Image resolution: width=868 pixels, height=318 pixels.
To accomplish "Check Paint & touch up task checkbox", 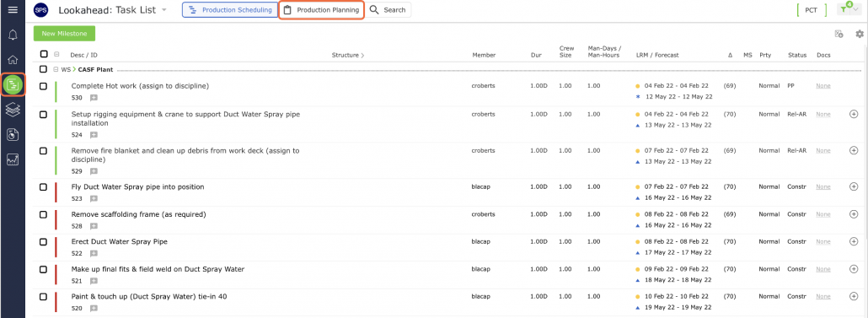I will (x=44, y=297).
